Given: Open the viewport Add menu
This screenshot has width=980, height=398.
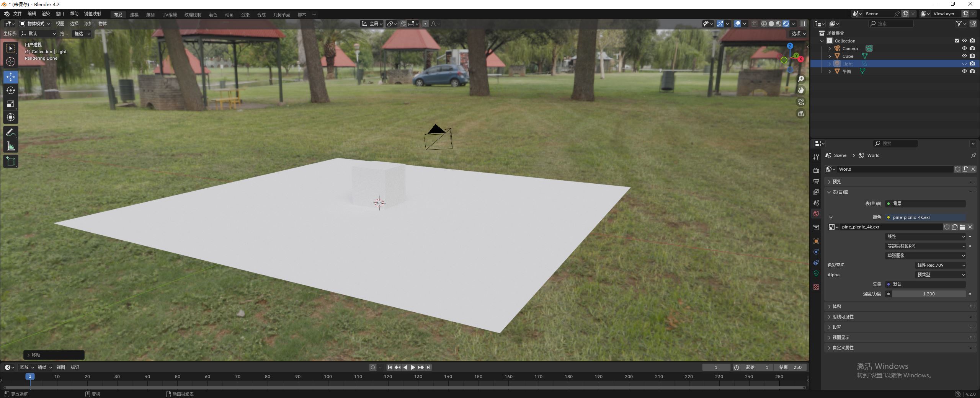Looking at the screenshot, I should 88,24.
